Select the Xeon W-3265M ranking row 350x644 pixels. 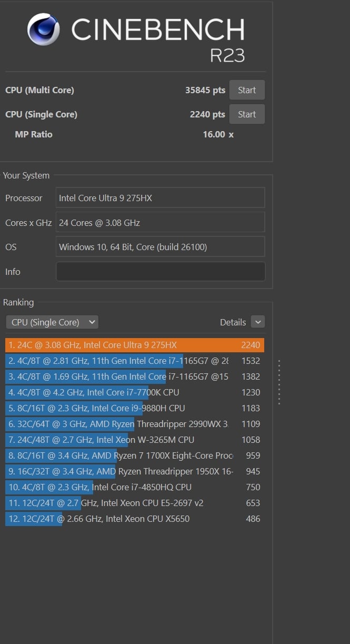coord(134,440)
